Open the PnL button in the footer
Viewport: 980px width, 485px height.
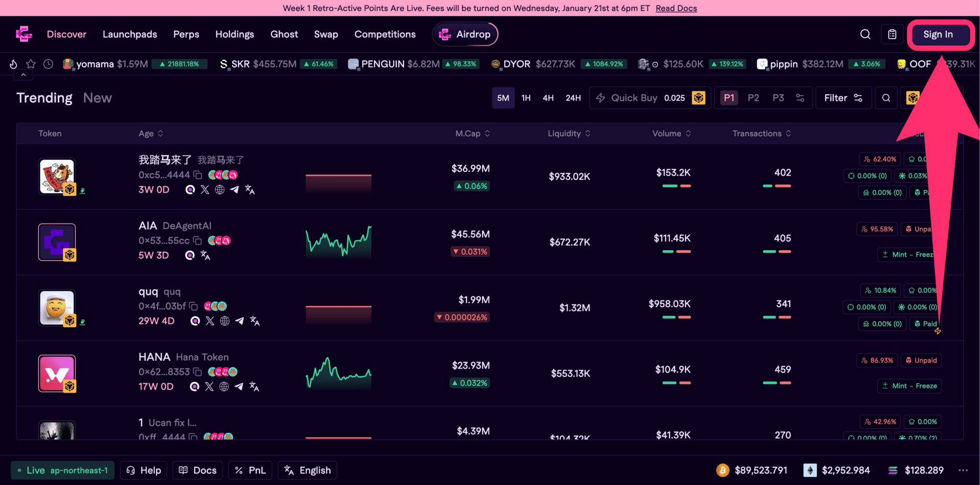(250, 470)
